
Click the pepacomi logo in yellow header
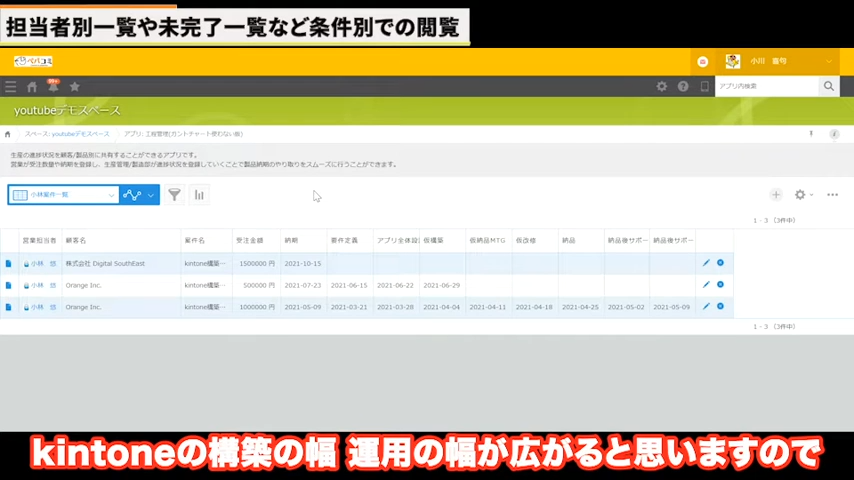point(33,61)
